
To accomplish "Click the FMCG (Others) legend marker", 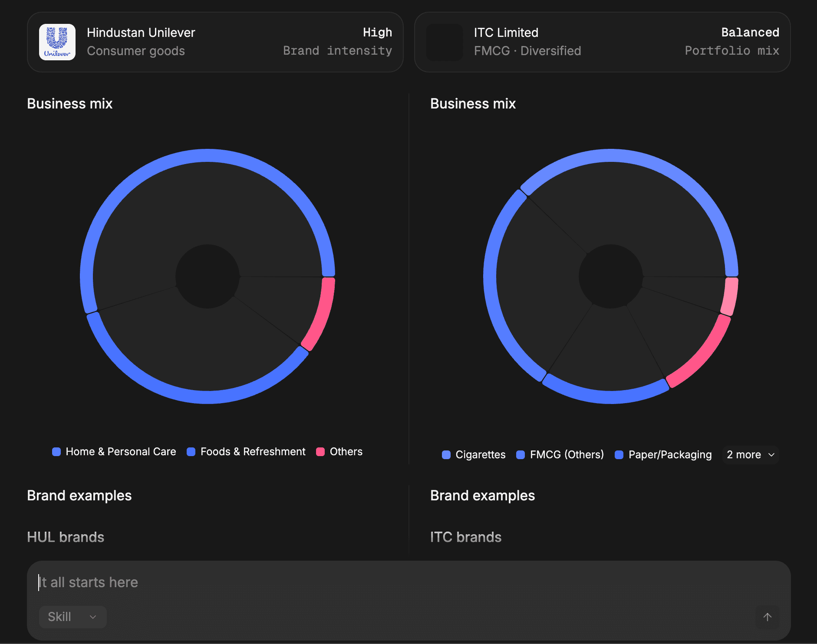I will pos(521,455).
